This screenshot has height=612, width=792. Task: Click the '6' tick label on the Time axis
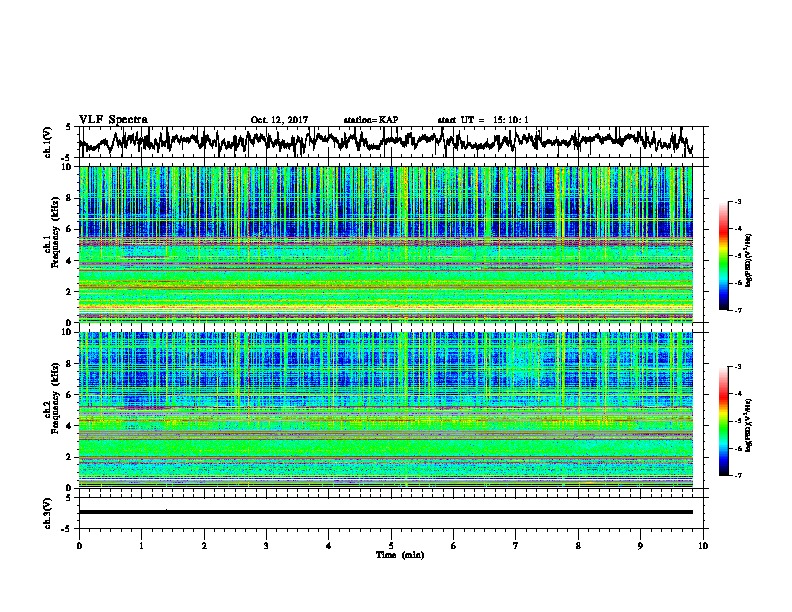point(454,546)
